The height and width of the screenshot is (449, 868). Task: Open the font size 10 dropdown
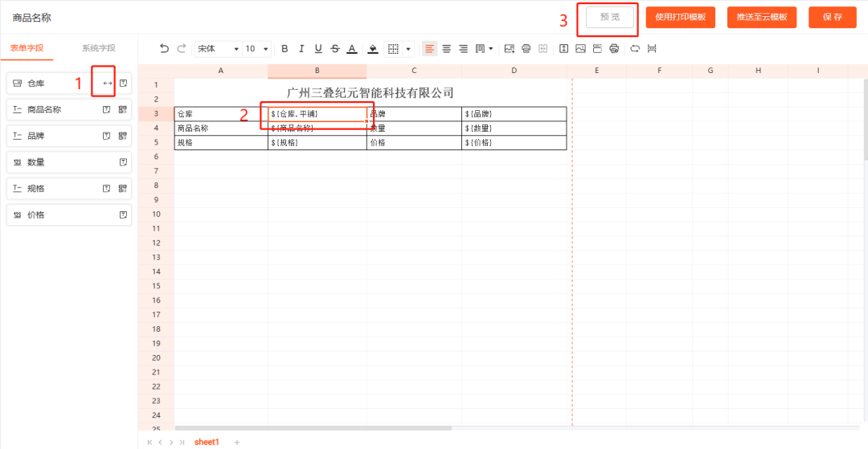[257, 49]
